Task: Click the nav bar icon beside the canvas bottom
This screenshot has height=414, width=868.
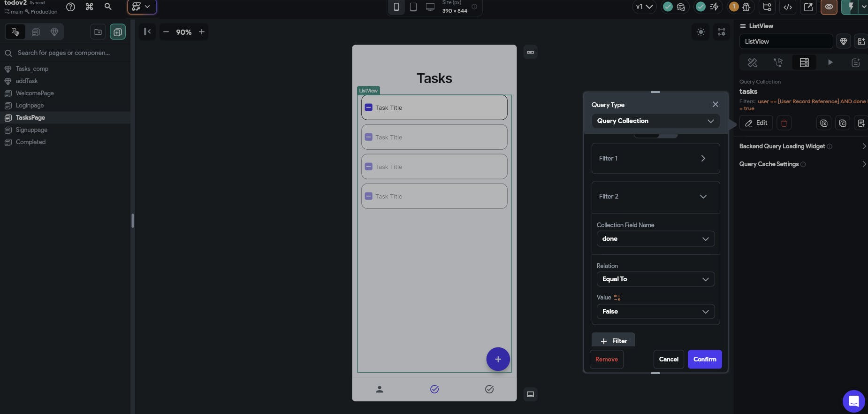Action: point(530,394)
